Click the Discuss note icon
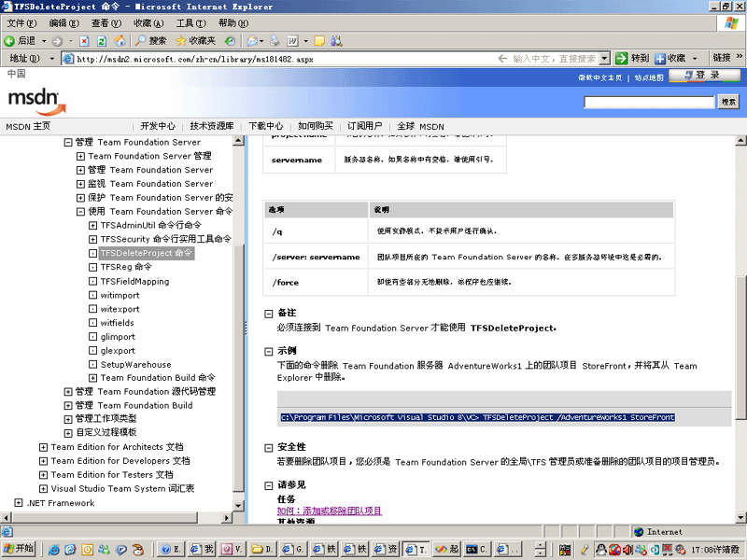Screen dimensions: 747x560 [319, 41]
